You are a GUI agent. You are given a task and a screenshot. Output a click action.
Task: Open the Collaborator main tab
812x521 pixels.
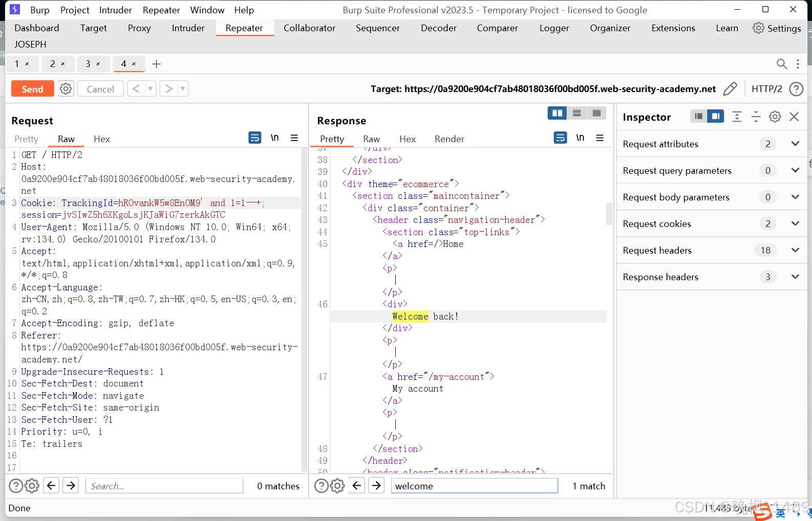coord(309,28)
